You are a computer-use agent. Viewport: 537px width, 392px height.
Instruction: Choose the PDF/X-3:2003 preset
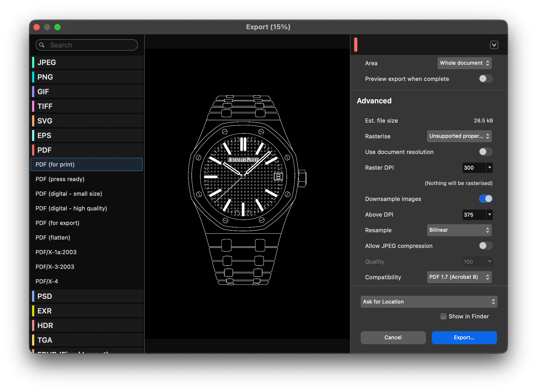tap(87, 267)
